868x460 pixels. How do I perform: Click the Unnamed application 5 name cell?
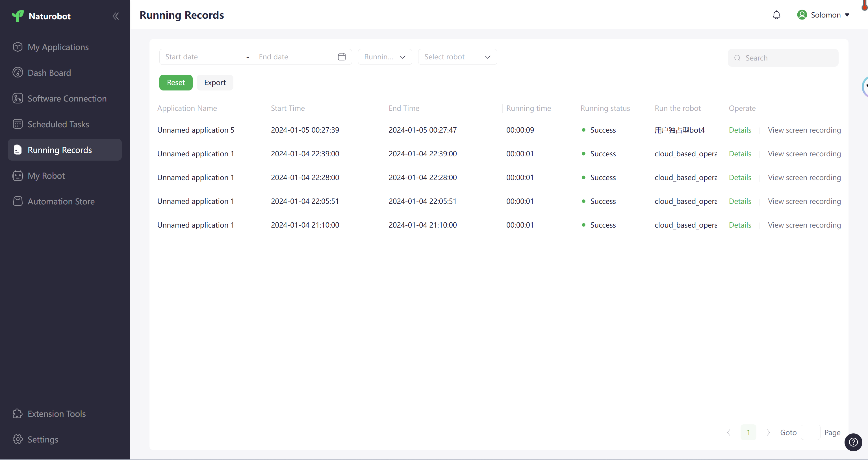point(196,130)
